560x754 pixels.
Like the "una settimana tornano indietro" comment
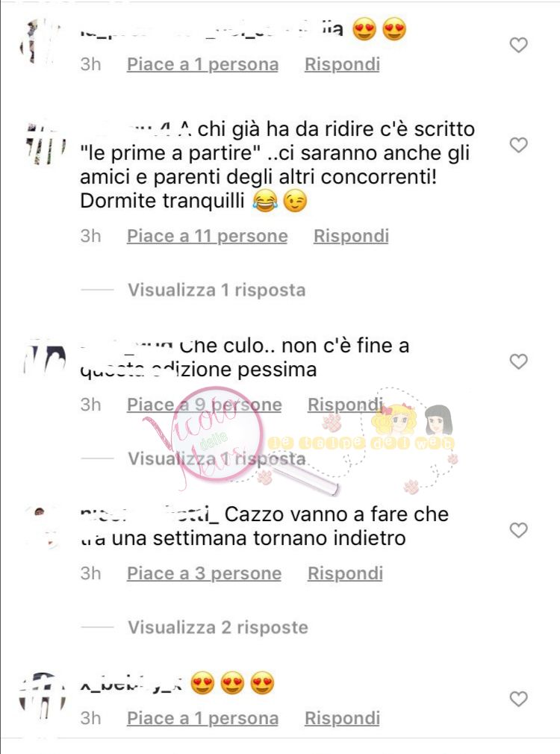518,530
